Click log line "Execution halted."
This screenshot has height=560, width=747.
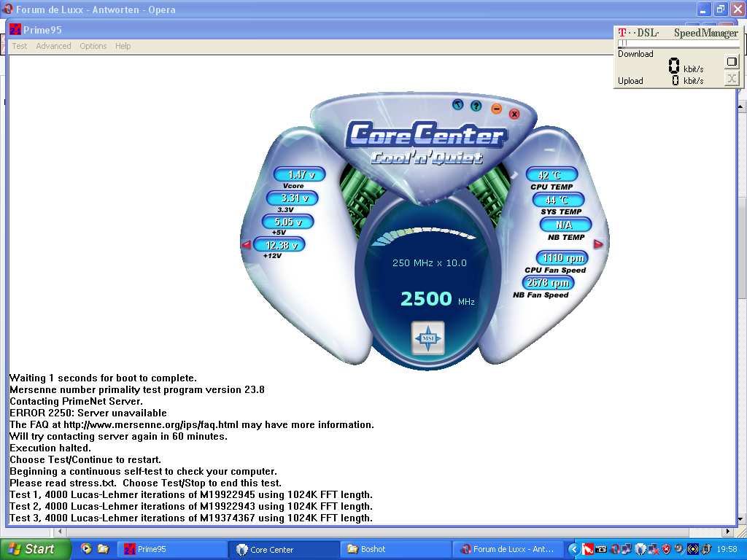point(50,448)
